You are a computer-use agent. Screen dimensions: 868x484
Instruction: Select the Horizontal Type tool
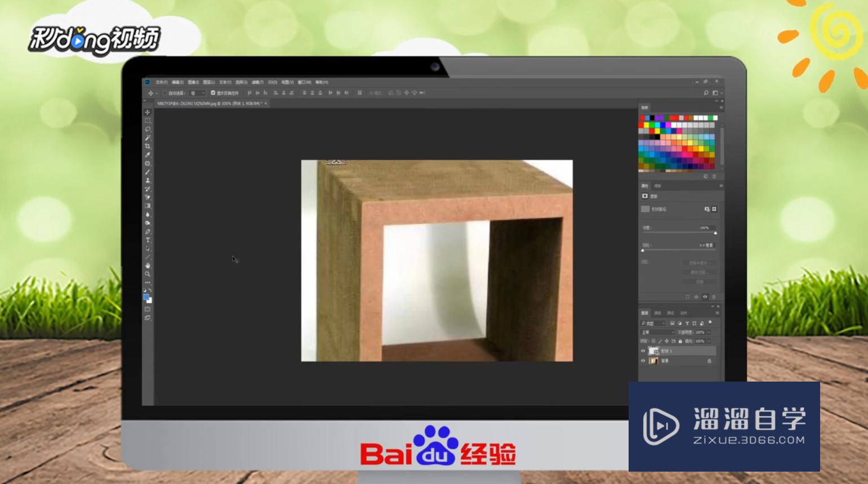click(148, 240)
